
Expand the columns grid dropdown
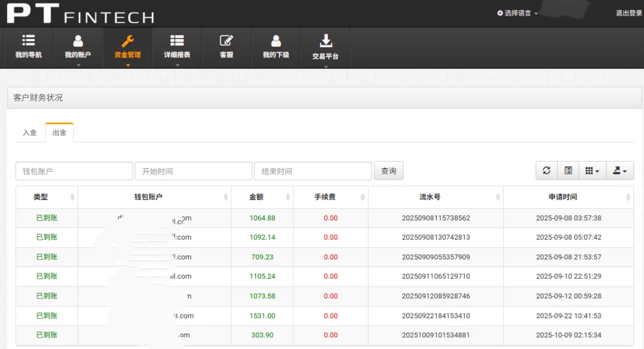(592, 170)
